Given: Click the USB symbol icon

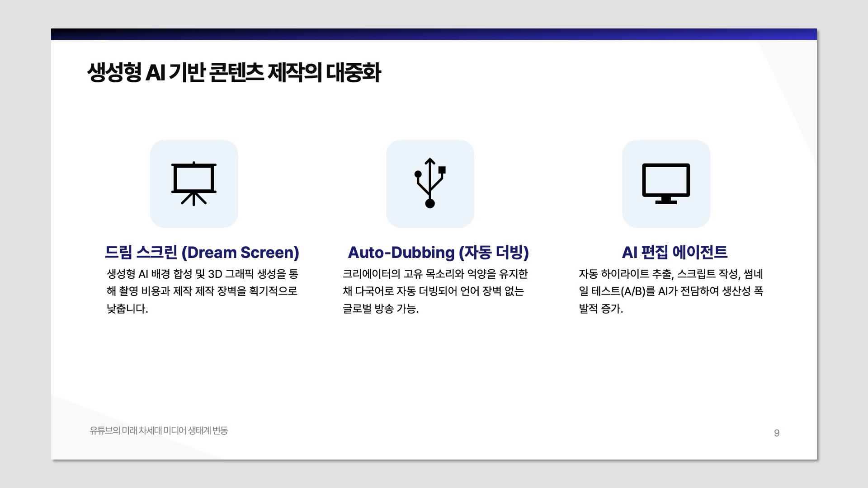Looking at the screenshot, I should click(430, 183).
